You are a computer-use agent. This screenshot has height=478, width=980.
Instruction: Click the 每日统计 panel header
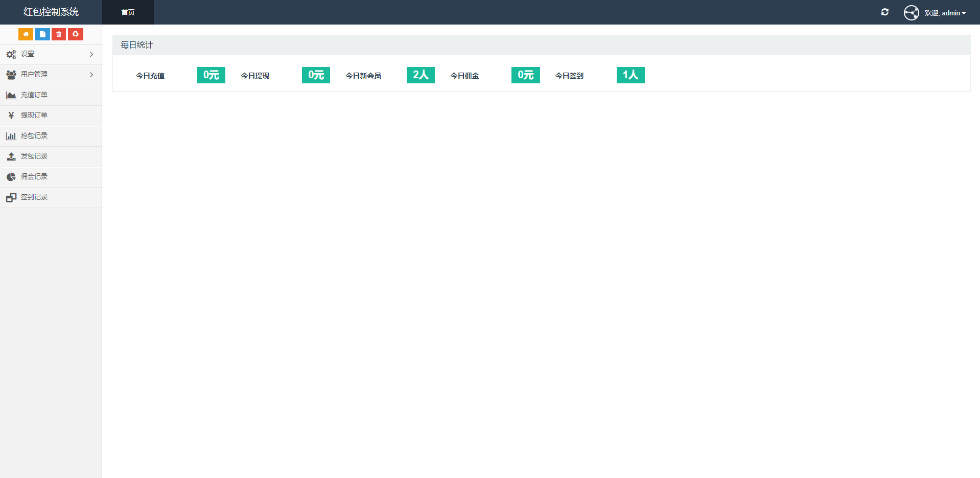(542, 45)
